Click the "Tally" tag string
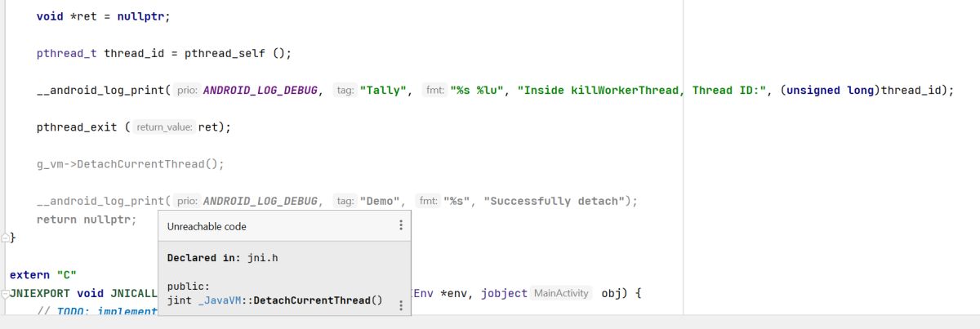Viewport: 980px width, 329px height. point(383,91)
